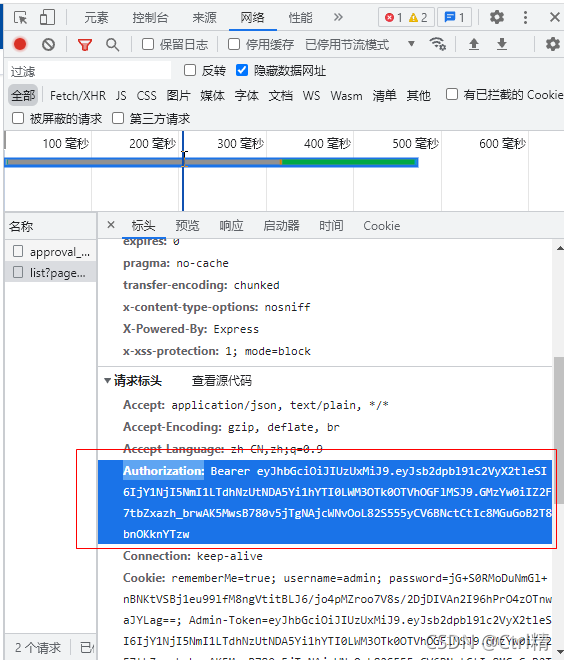This screenshot has width=564, height=660.
Task: Activate the inspect element picker icon
Action: [20, 18]
